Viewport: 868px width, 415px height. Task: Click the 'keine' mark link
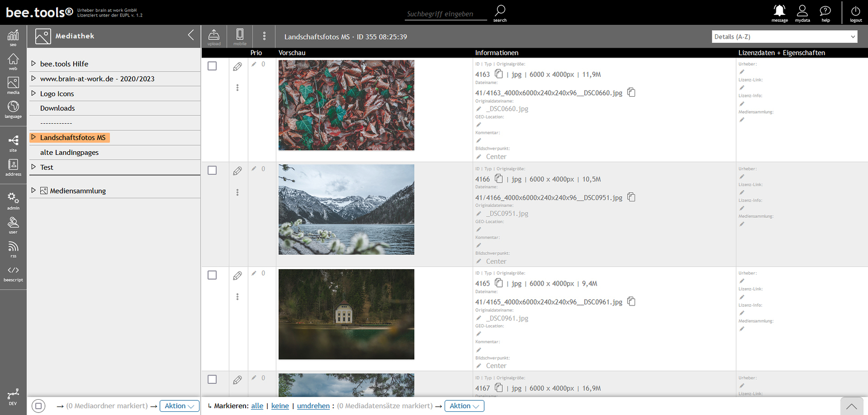point(280,406)
